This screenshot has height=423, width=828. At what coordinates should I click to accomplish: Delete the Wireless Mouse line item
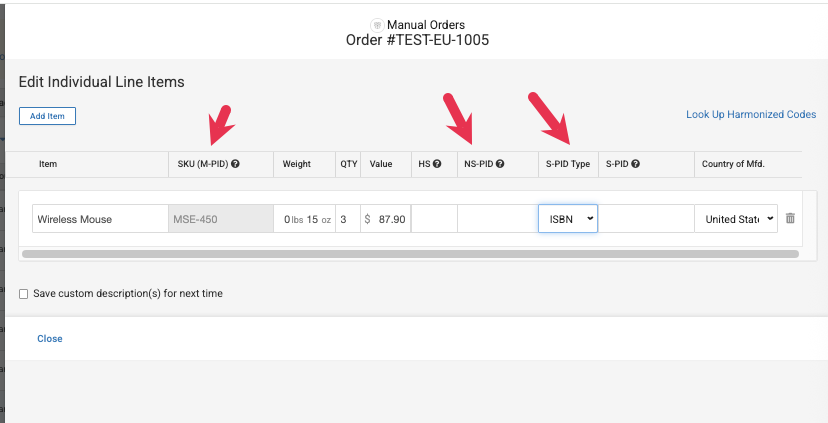click(x=790, y=218)
